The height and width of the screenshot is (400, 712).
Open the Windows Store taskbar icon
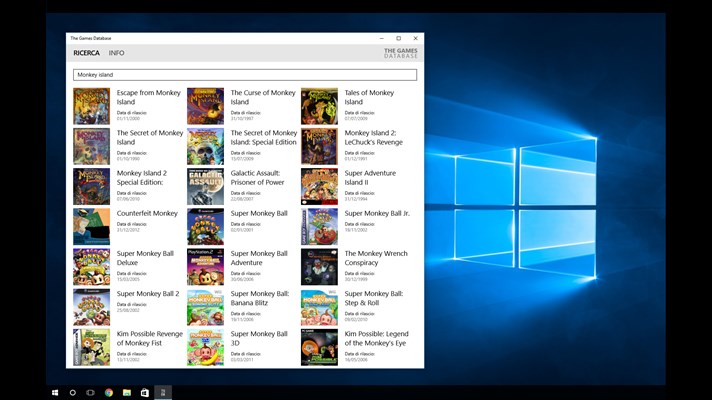tap(144, 393)
